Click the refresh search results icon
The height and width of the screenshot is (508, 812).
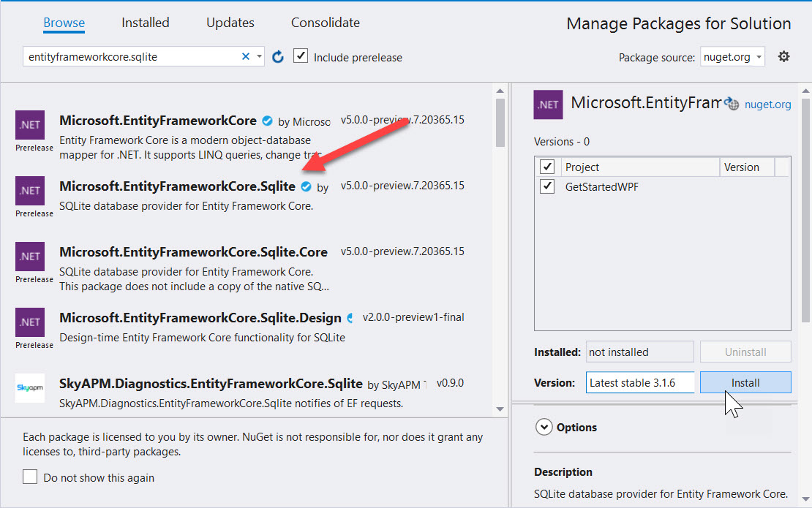coord(277,56)
